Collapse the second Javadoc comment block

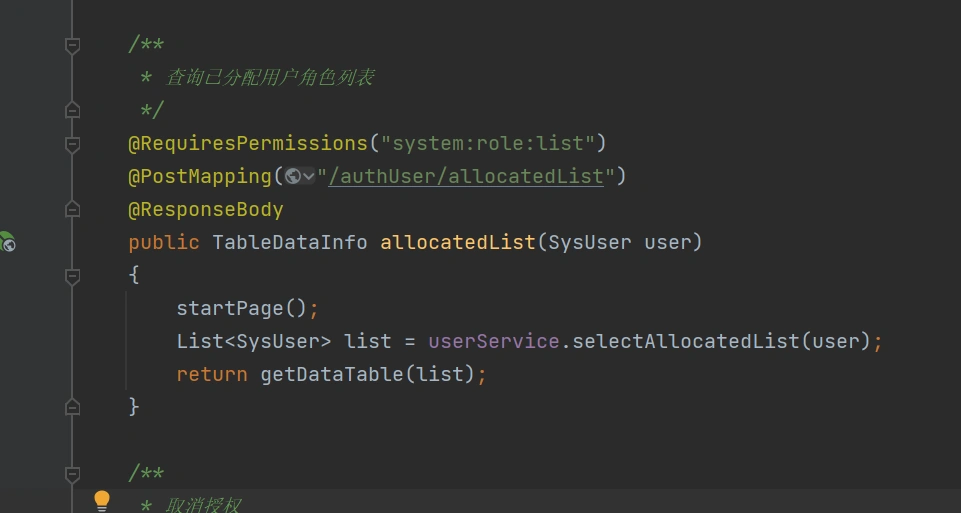tap(72, 473)
